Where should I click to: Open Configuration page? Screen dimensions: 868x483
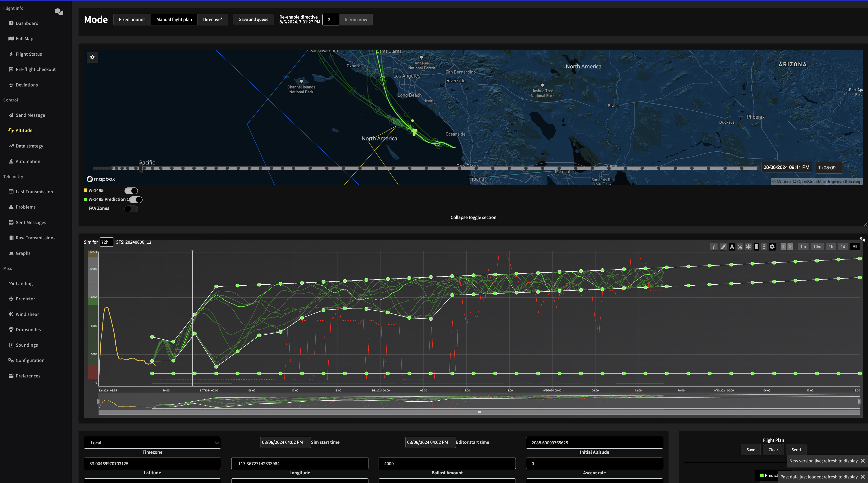coord(30,360)
